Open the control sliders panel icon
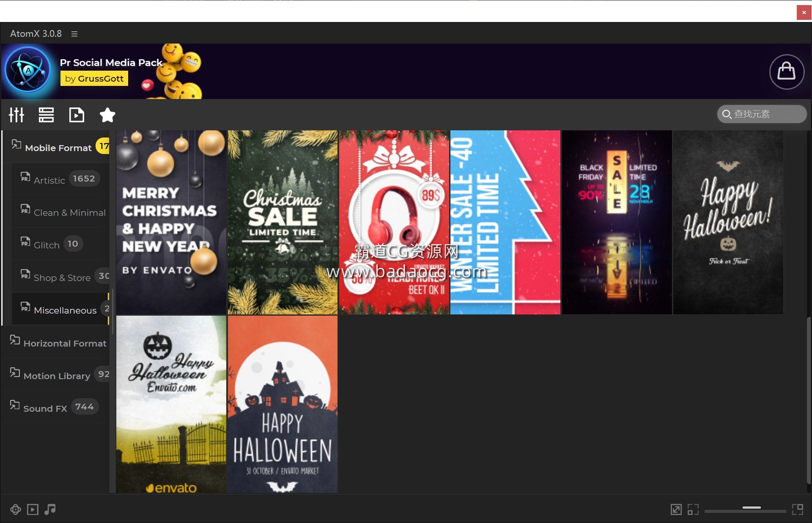Viewport: 812px width, 523px height. [x=16, y=115]
